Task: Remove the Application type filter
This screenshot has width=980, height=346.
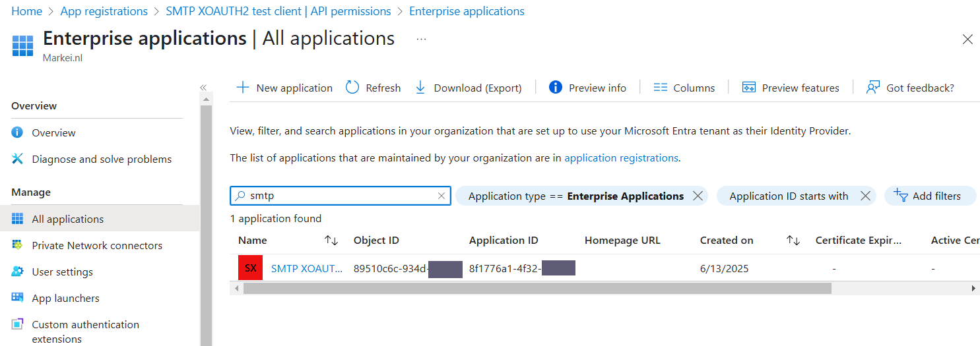Action: [698, 196]
